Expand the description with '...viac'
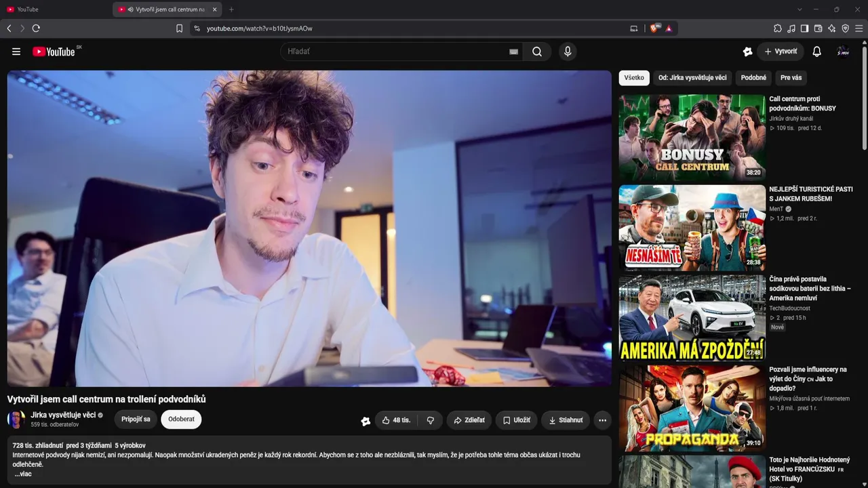The image size is (868, 488). pos(23,474)
